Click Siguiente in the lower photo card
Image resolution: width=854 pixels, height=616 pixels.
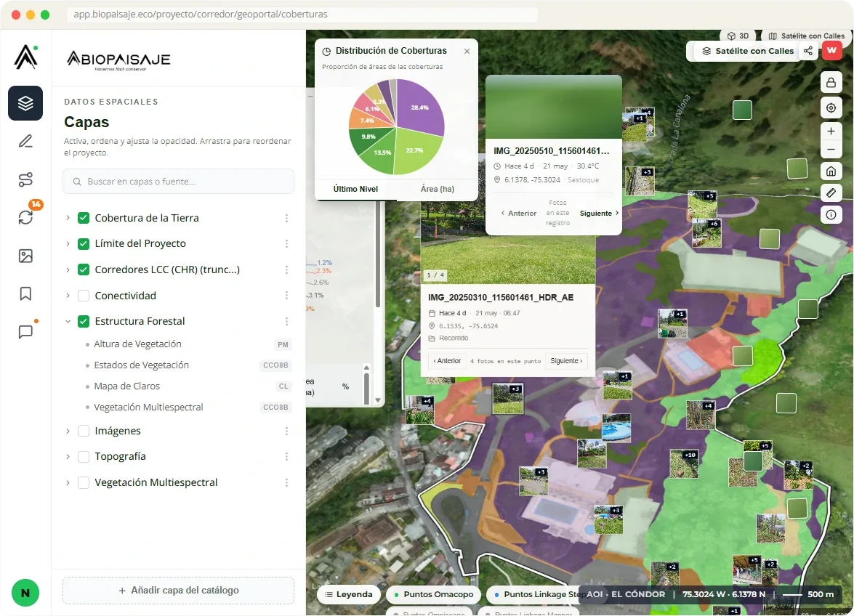tap(566, 361)
